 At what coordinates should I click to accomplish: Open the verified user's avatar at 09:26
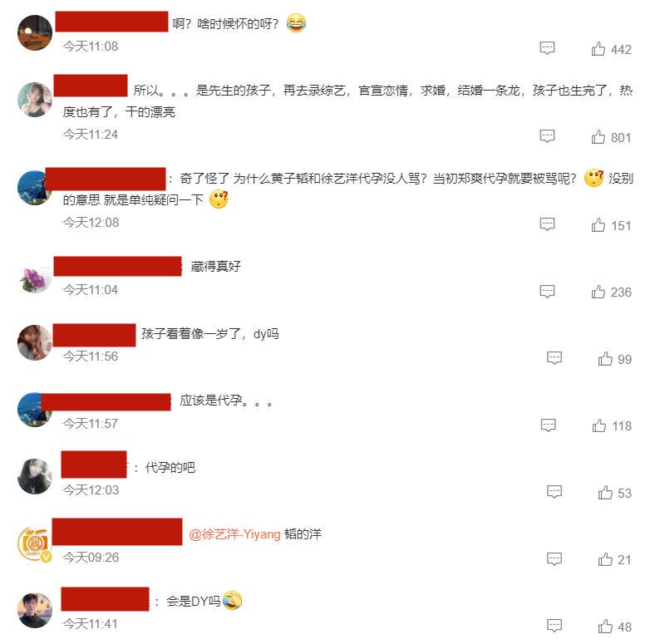pyautogui.click(x=35, y=544)
